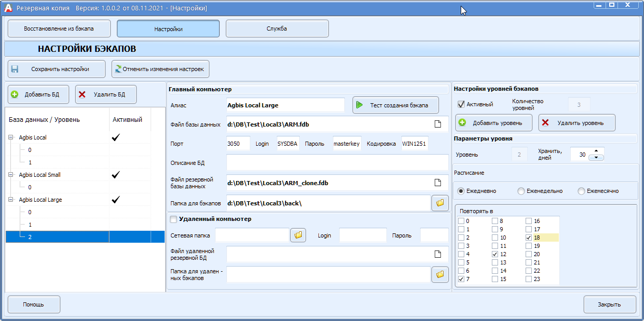Click Отменить изменения настроек button
This screenshot has height=321, width=644.
(x=160, y=69)
